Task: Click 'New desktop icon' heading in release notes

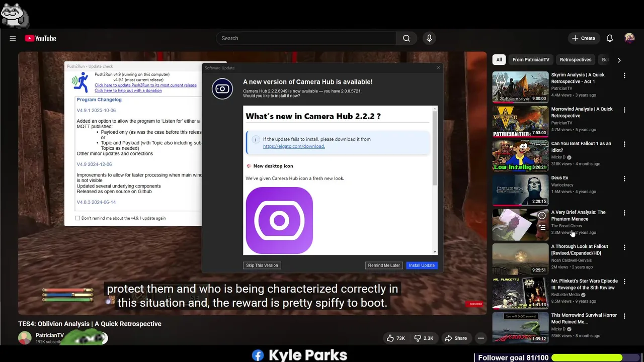Action: [273, 166]
